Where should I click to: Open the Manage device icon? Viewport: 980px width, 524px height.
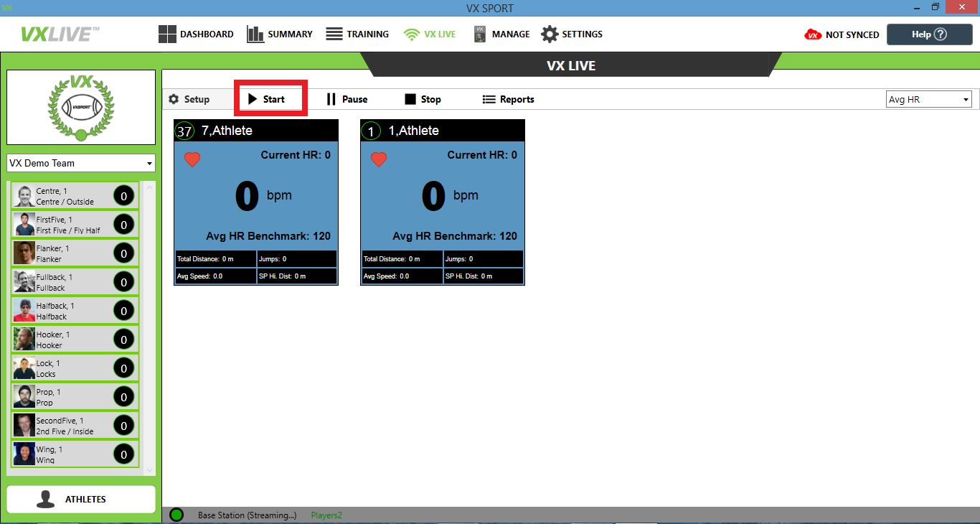[x=480, y=34]
